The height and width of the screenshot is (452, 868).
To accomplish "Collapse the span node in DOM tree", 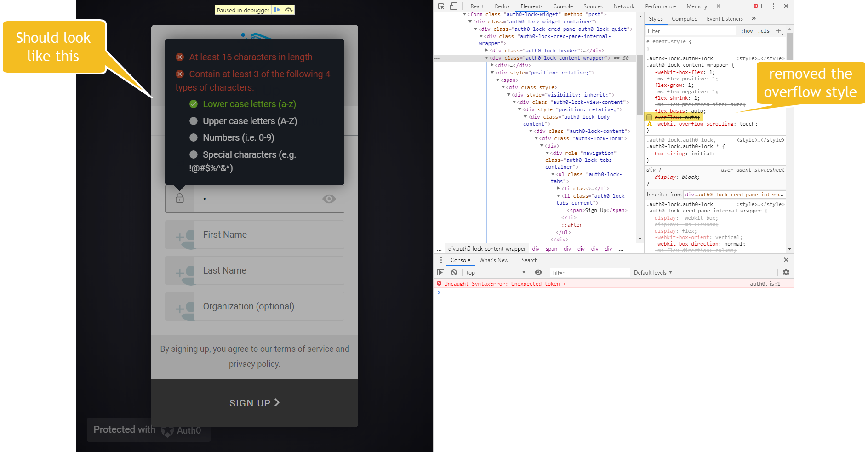I will 498,80.
